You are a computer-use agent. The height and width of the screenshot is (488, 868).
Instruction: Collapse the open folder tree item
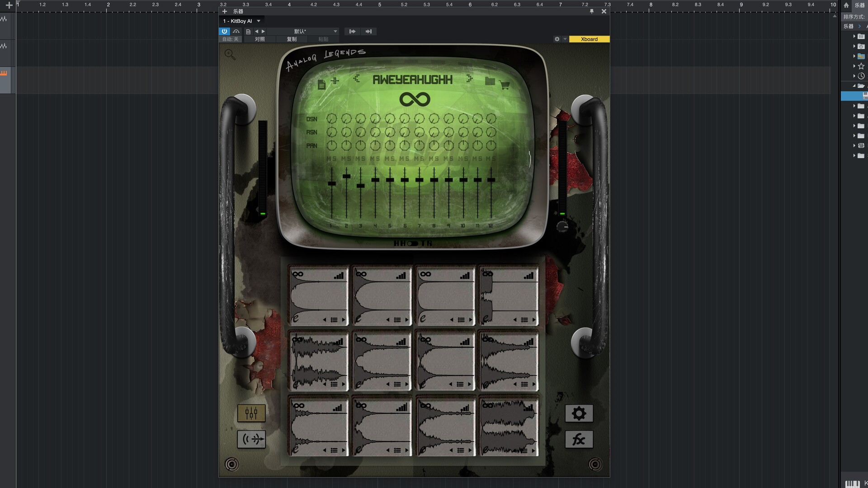point(854,86)
